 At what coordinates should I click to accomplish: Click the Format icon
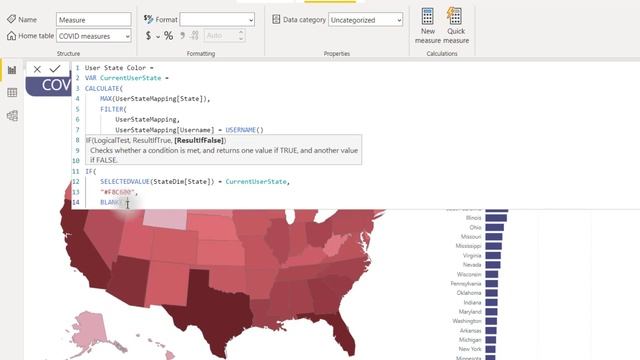(148, 19)
